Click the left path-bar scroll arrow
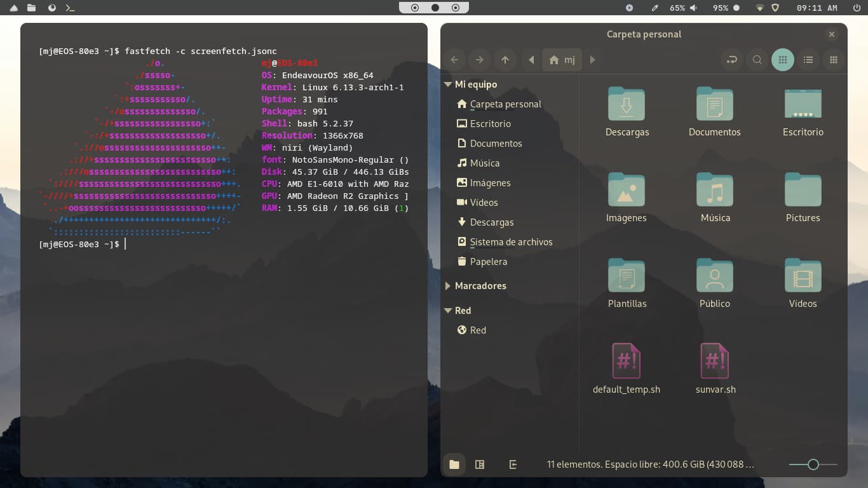The width and height of the screenshot is (868, 488). click(x=531, y=60)
